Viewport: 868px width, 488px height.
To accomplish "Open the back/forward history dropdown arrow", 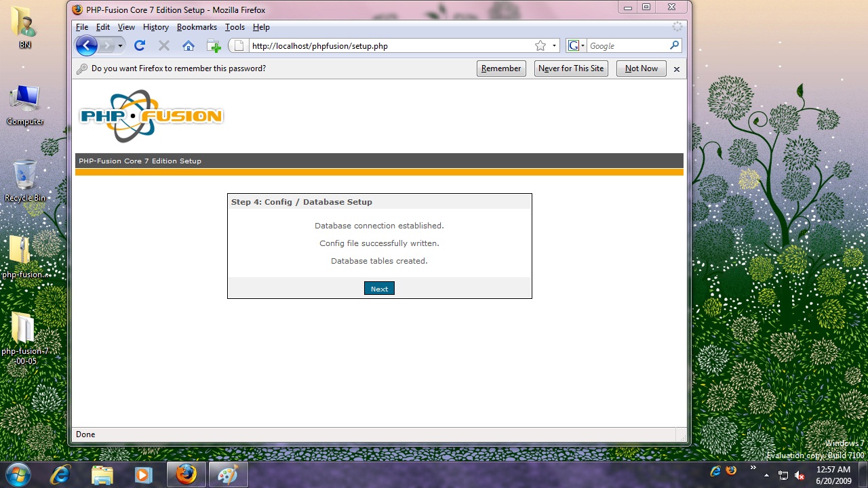I will pyautogui.click(x=120, y=45).
